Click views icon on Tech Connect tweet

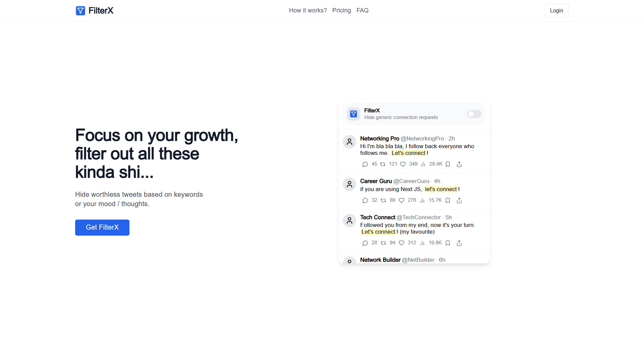click(x=422, y=243)
